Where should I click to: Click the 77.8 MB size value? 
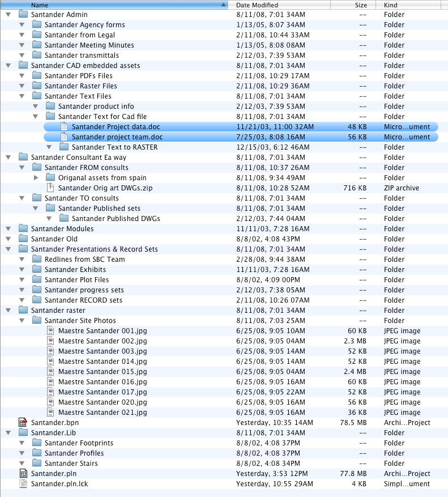(353, 474)
